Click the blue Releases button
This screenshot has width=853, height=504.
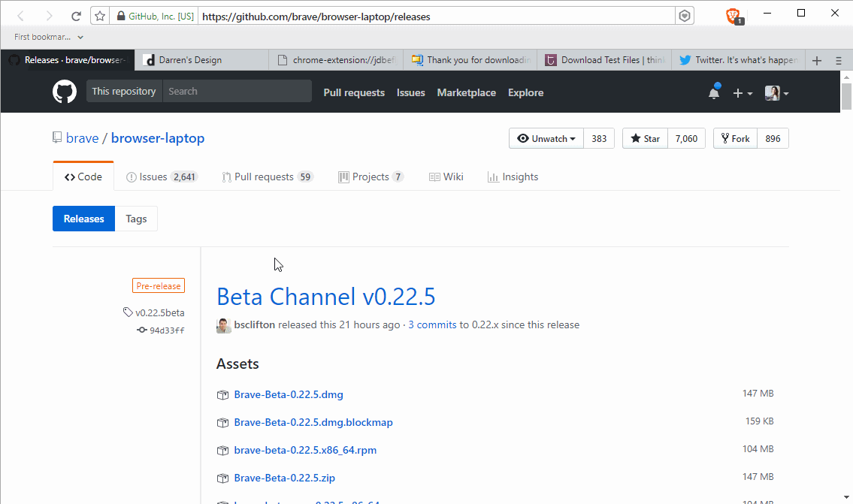click(x=83, y=219)
